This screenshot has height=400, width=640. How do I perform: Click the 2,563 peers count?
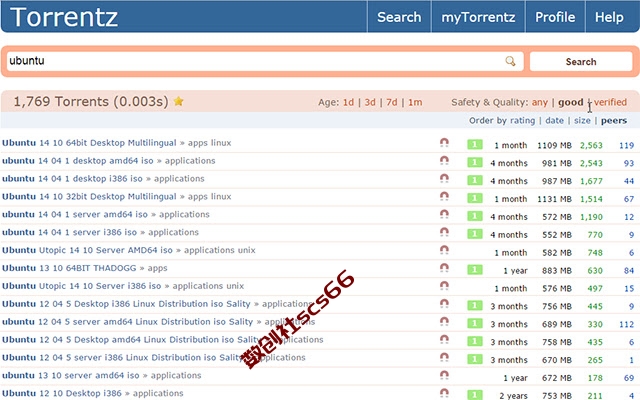pyautogui.click(x=591, y=145)
